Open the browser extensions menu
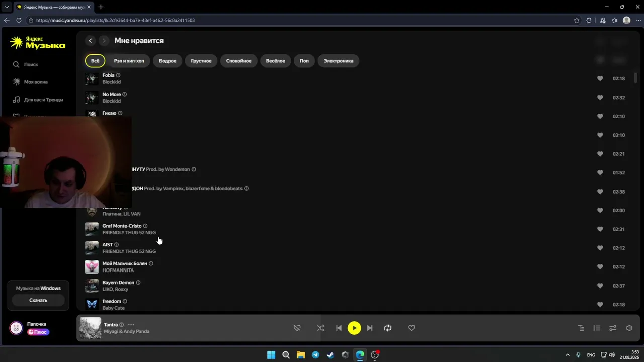The image size is (644, 362). click(x=589, y=20)
